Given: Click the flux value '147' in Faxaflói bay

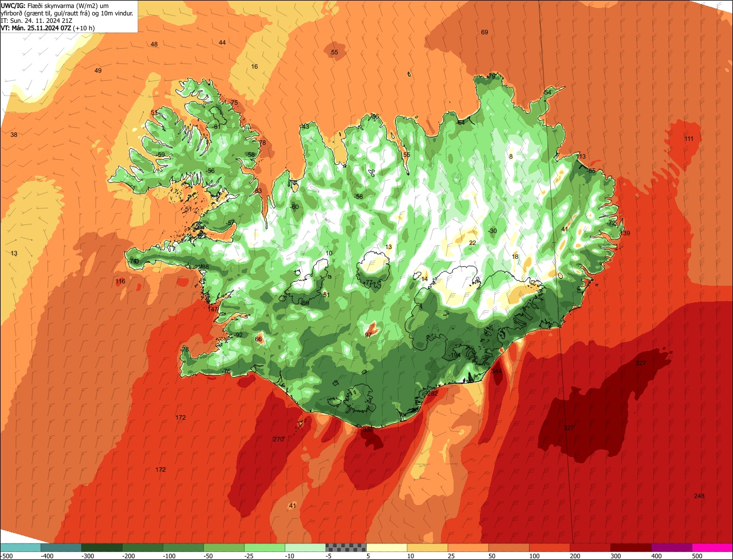Looking at the screenshot, I should (x=213, y=309).
